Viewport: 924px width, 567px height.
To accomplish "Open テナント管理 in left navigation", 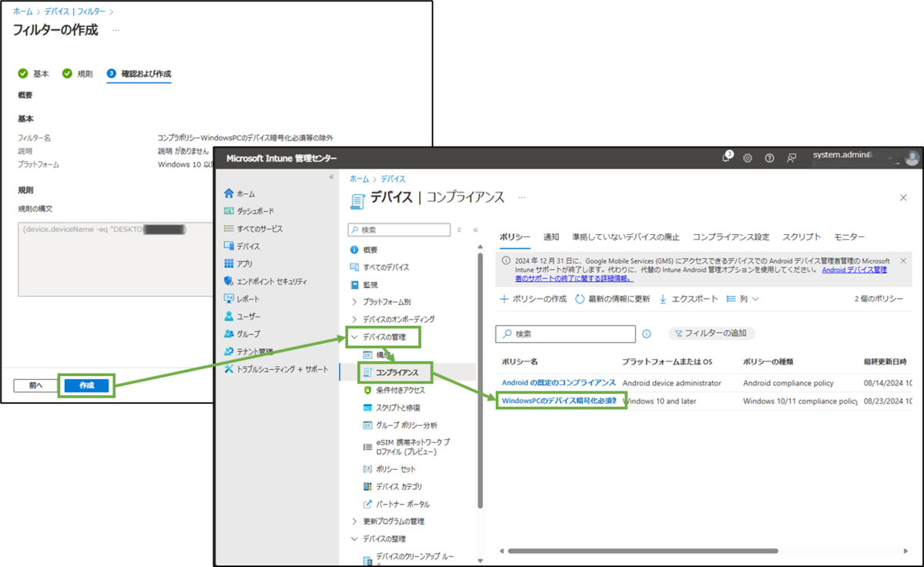I will coord(248,351).
